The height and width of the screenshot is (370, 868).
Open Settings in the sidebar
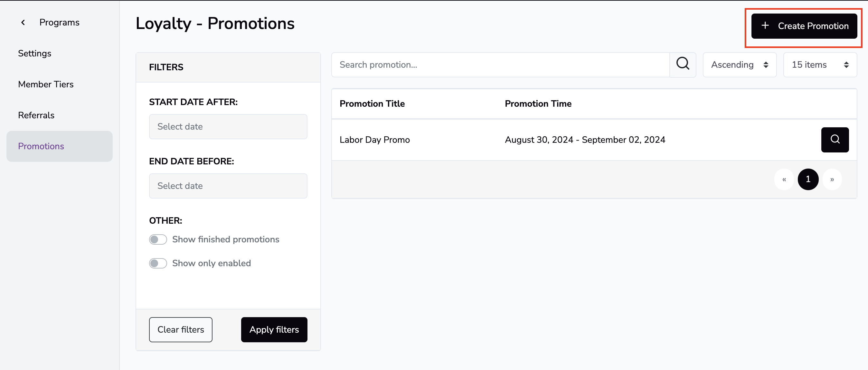click(35, 53)
